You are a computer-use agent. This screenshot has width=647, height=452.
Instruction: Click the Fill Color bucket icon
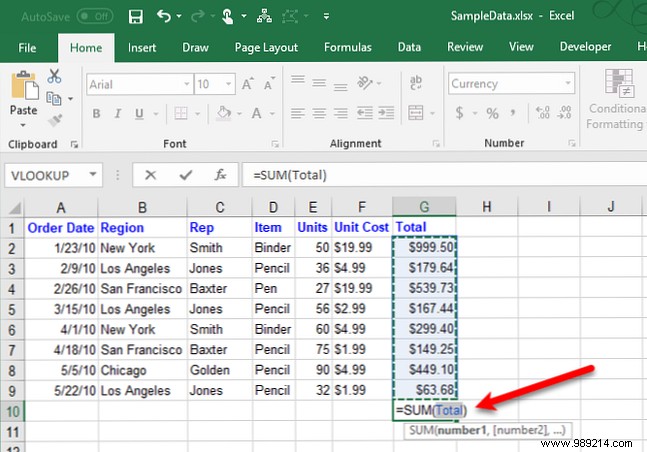click(224, 113)
